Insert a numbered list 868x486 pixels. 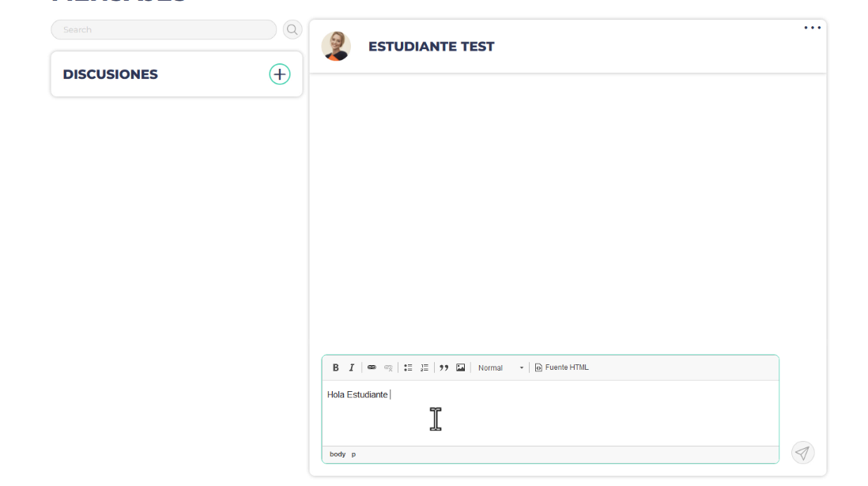coord(425,367)
